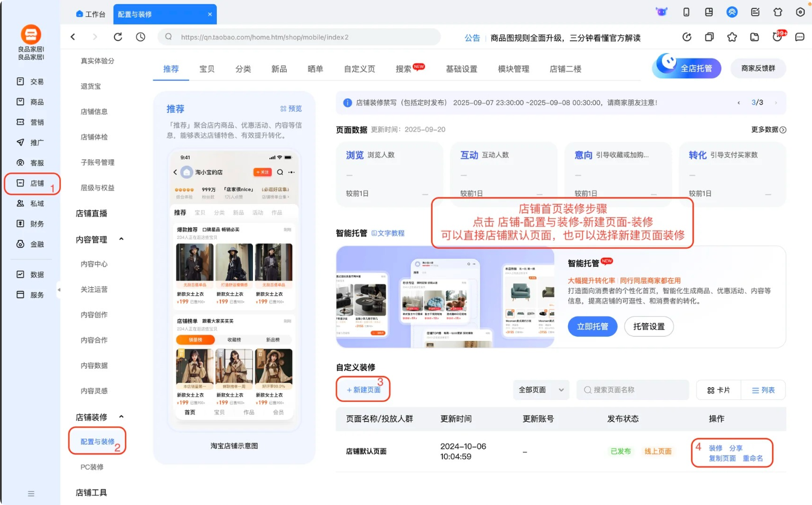Open the 全部页面 dropdown filter
The width and height of the screenshot is (812, 505).
pos(541,390)
